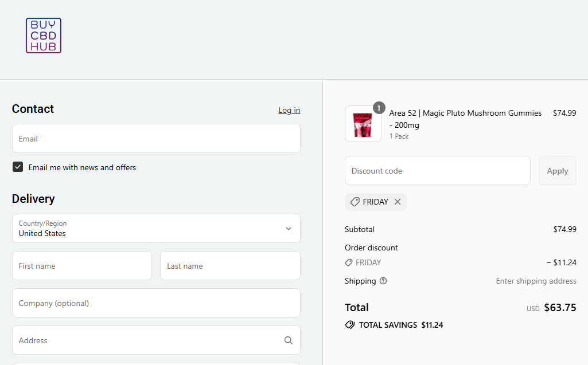Click the 'Email me with news and offers' label
Viewport: 588px width, 365px height.
[82, 167]
